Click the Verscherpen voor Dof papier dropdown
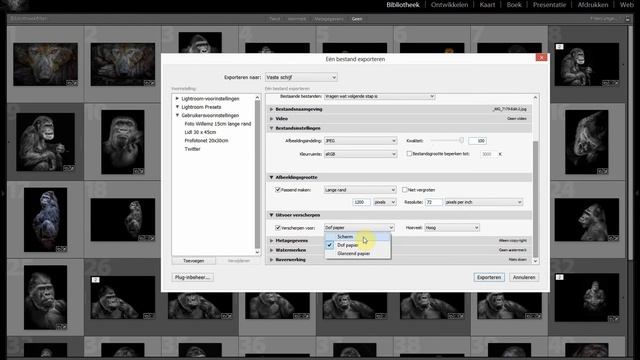Viewport: 640px width, 360px height. [x=359, y=228]
